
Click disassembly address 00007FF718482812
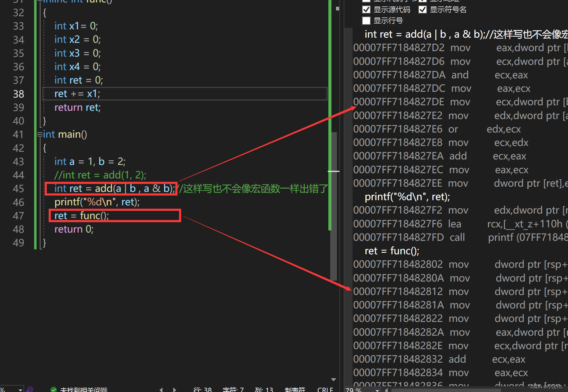(x=398, y=292)
